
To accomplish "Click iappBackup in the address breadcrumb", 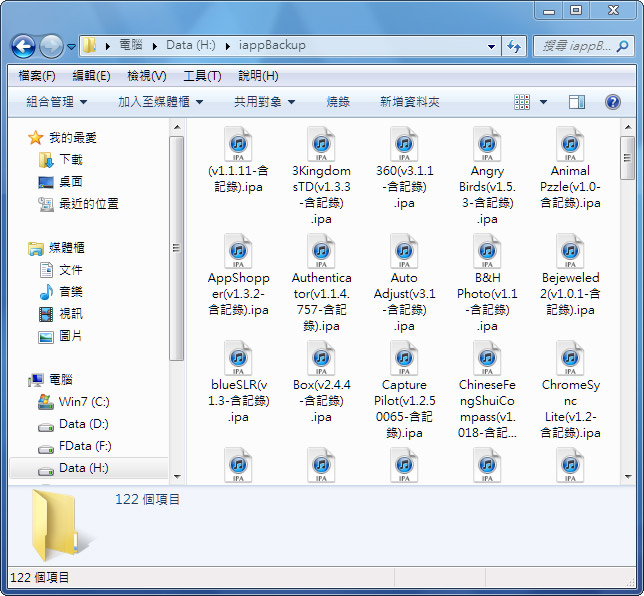I will click(x=272, y=45).
